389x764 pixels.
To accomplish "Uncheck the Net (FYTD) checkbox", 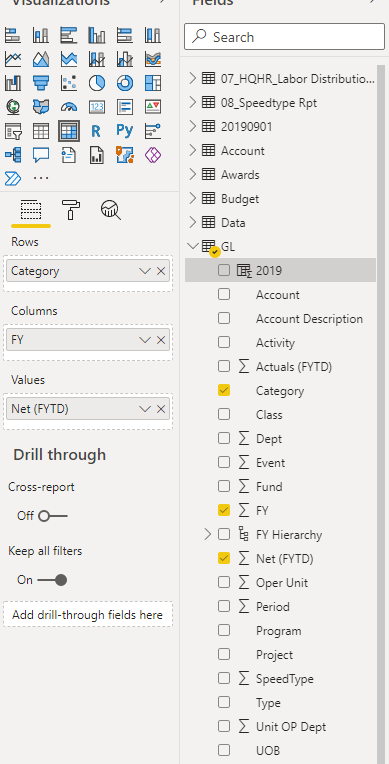I will 224,558.
